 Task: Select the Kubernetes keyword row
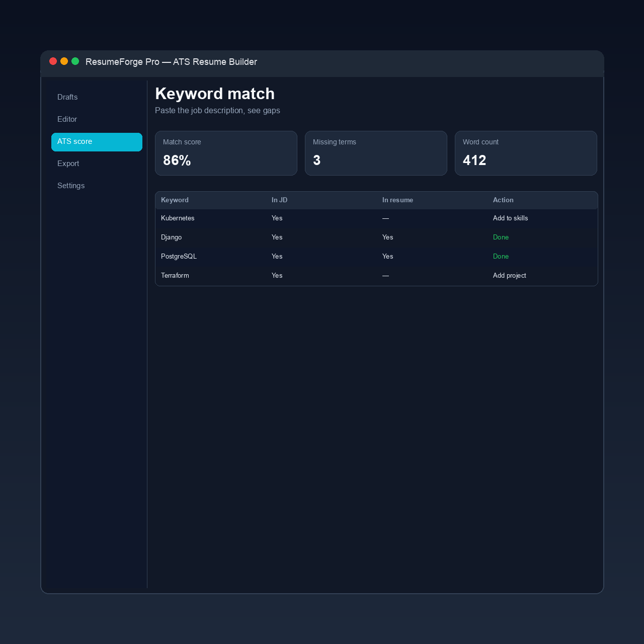click(376, 218)
